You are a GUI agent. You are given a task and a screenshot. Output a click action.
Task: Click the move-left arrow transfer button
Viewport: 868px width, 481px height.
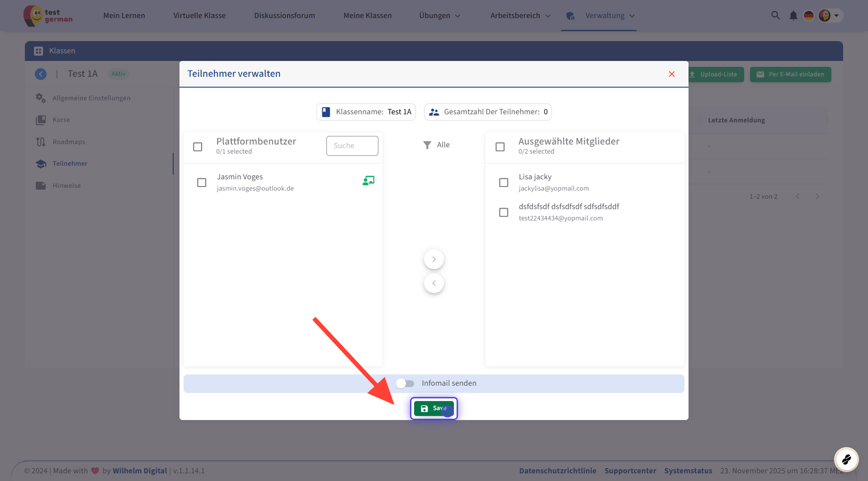[434, 283]
